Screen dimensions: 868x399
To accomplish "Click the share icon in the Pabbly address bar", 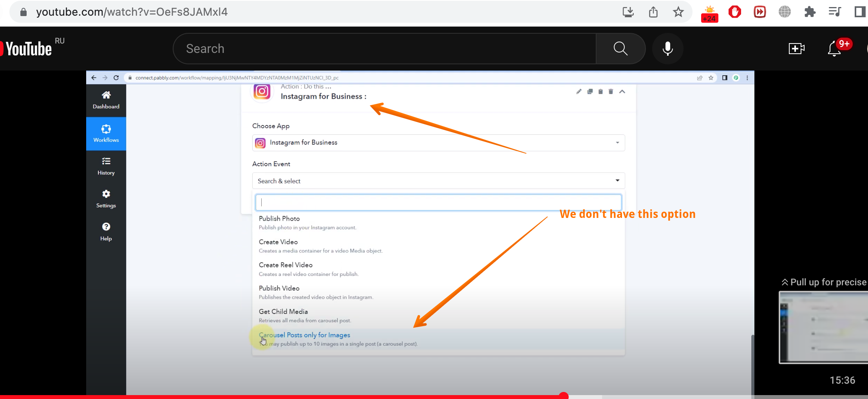I will (x=700, y=78).
